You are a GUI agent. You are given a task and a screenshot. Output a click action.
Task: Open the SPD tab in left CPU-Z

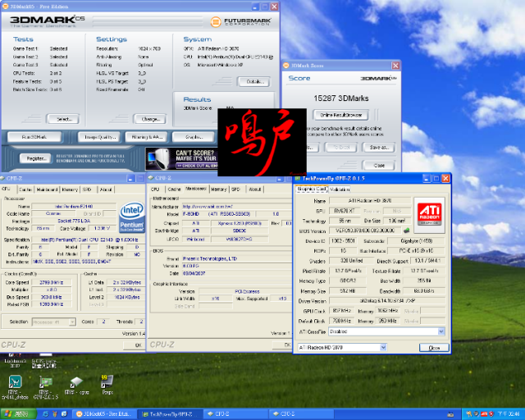(88, 189)
